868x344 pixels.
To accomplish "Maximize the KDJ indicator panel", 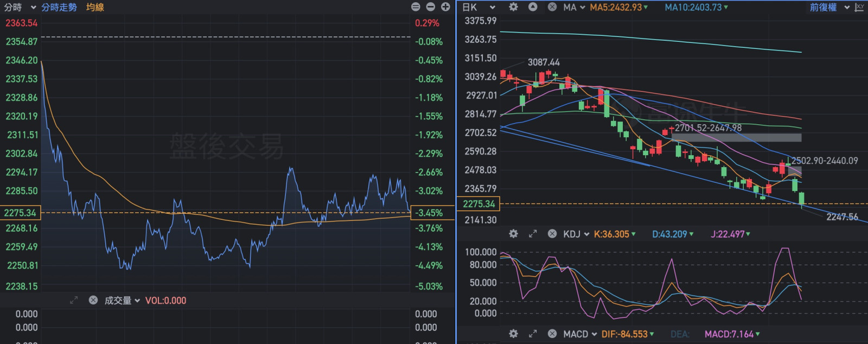I will (x=533, y=234).
